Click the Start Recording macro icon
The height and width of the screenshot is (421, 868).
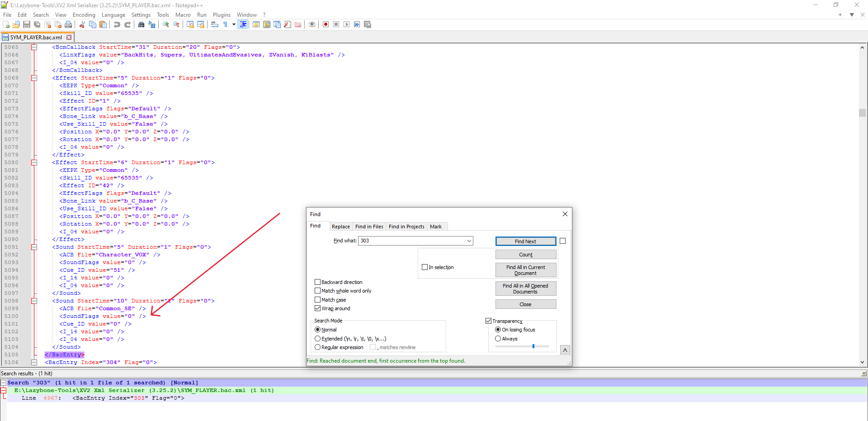325,24
